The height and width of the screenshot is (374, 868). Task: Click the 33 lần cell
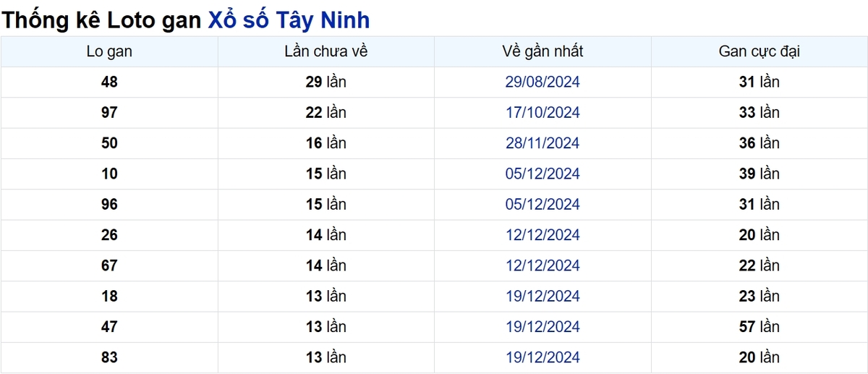(759, 113)
